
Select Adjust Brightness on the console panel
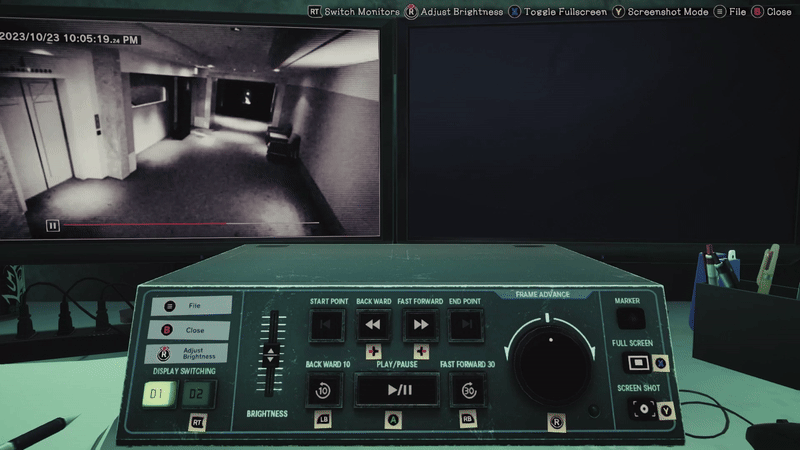187,354
